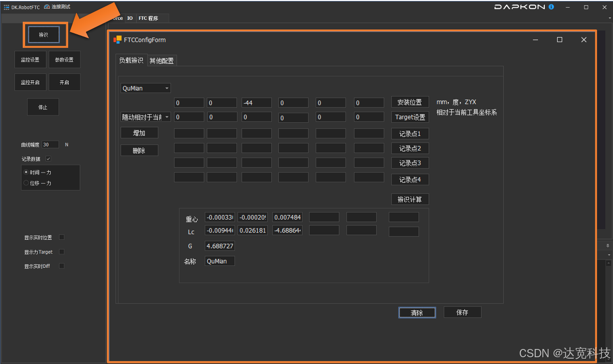Click the -44 field in 安装位置 row

click(x=257, y=102)
